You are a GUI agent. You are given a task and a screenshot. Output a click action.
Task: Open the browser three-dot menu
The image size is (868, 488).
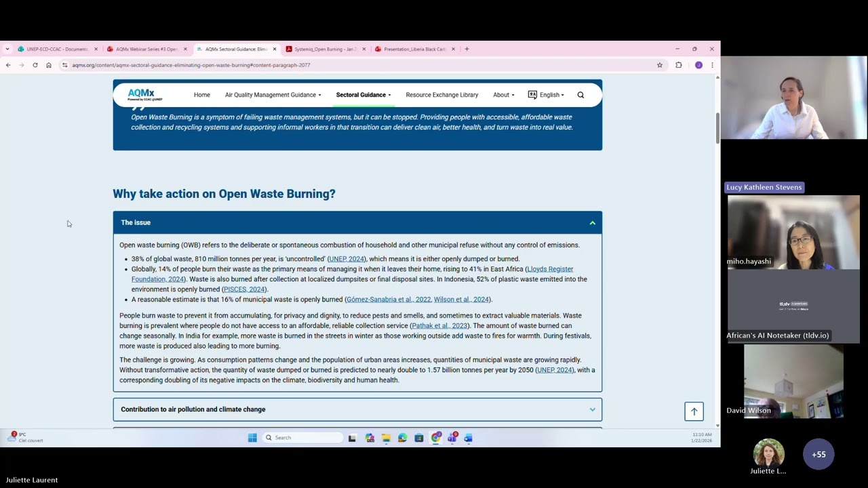click(x=711, y=65)
